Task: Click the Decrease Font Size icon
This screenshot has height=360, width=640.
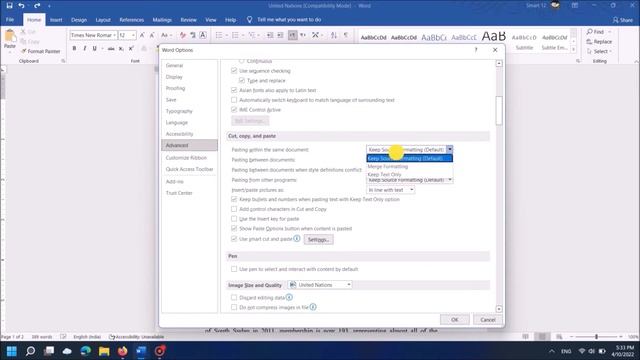Action: [152, 36]
